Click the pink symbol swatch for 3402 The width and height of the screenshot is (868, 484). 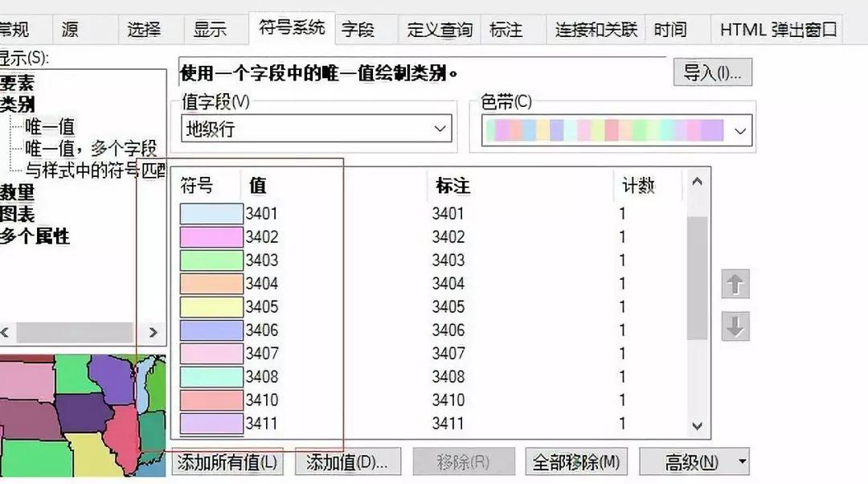[x=211, y=237]
